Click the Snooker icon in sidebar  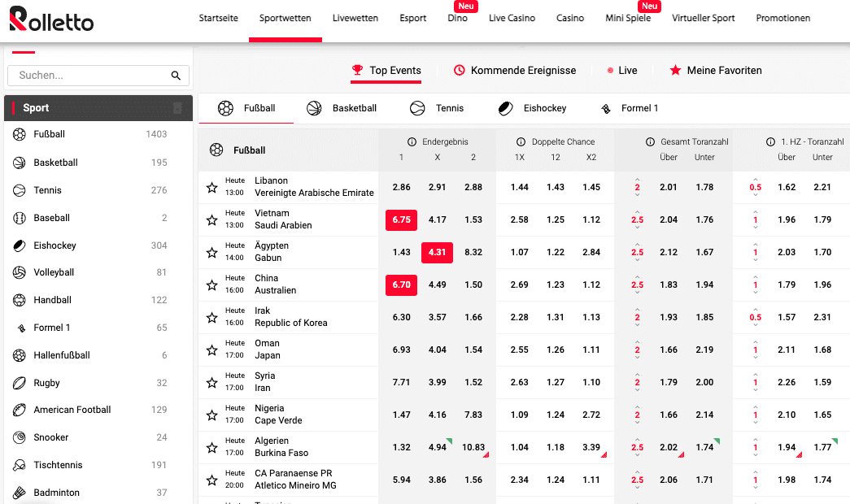point(20,437)
